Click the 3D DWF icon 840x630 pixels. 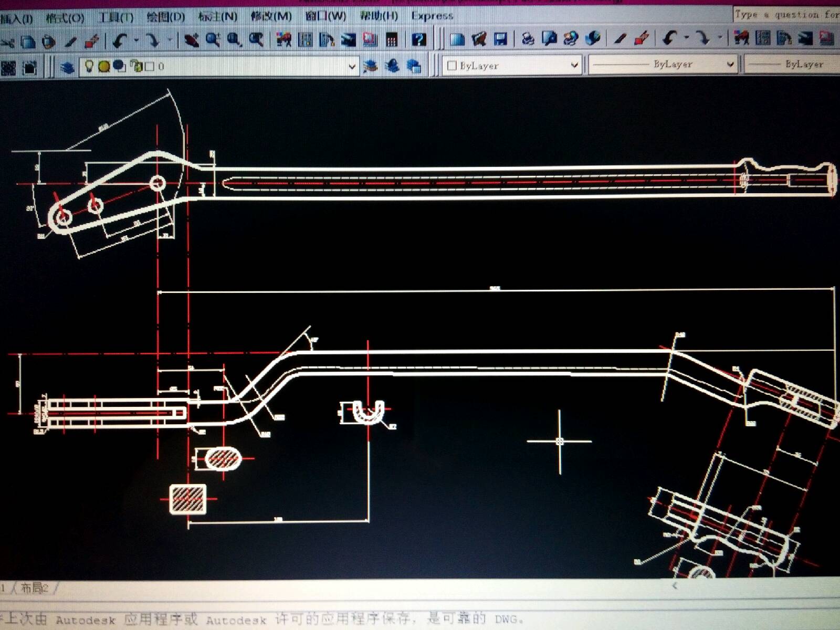pyautogui.click(x=593, y=39)
